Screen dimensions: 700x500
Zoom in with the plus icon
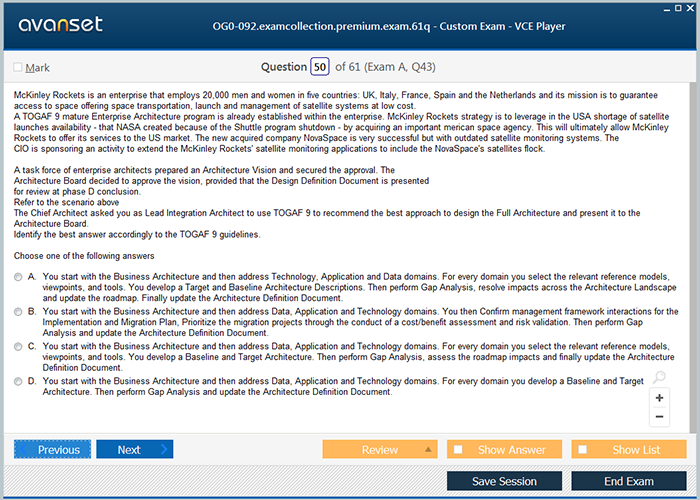(659, 398)
